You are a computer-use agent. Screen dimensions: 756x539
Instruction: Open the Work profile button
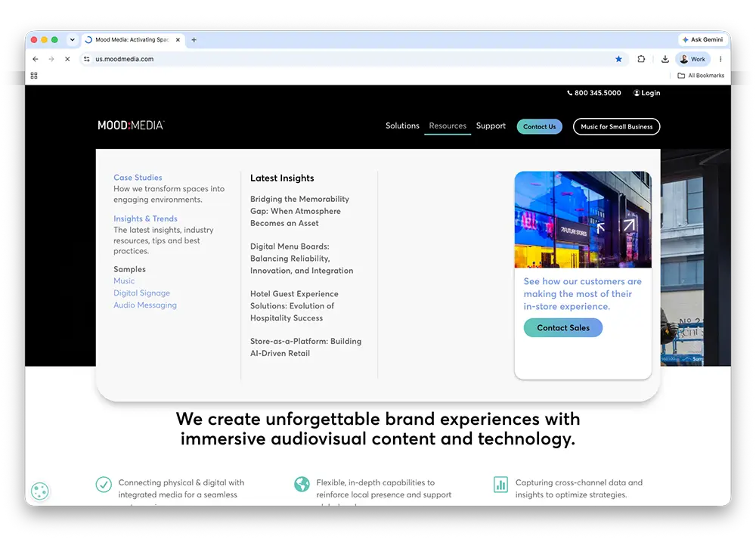tap(692, 59)
